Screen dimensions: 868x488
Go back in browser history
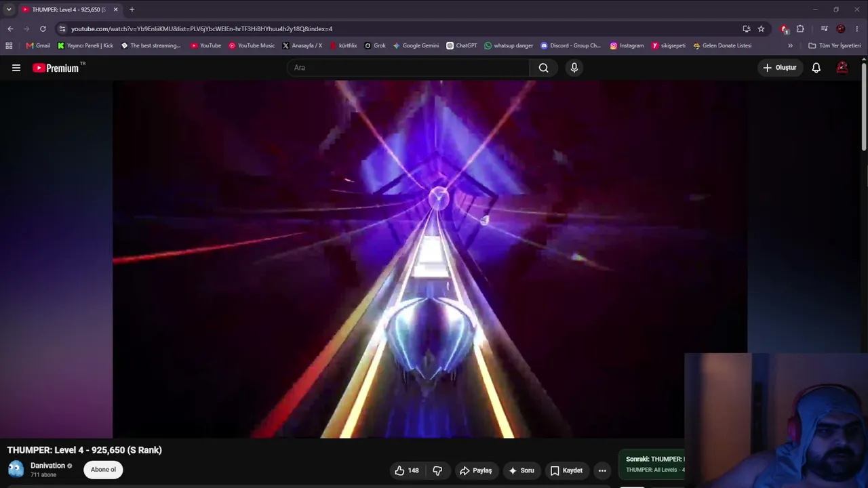10,28
